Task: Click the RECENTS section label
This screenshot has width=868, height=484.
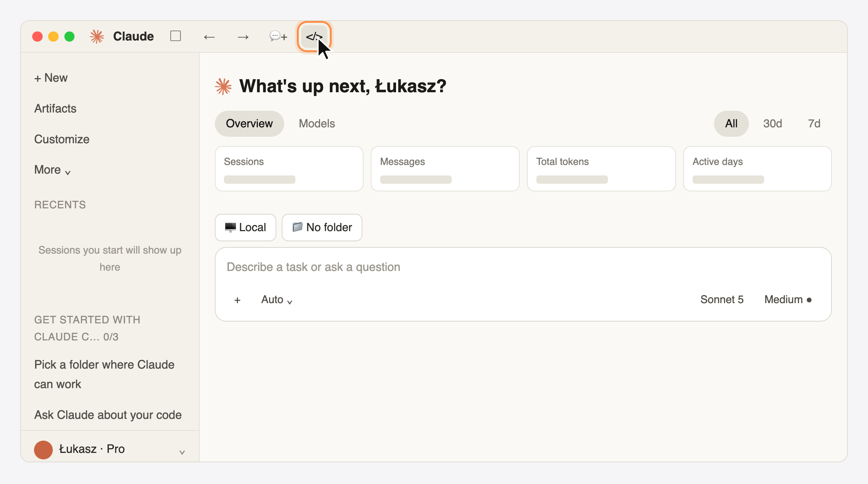Action: tap(60, 205)
